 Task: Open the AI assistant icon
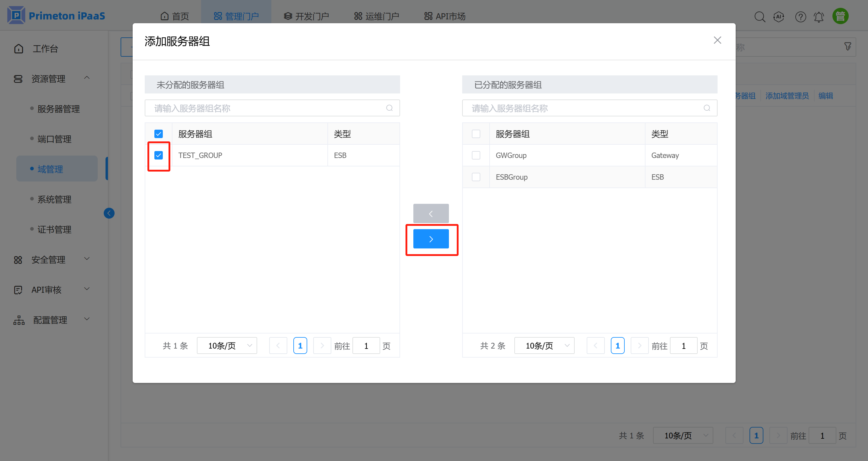779,16
